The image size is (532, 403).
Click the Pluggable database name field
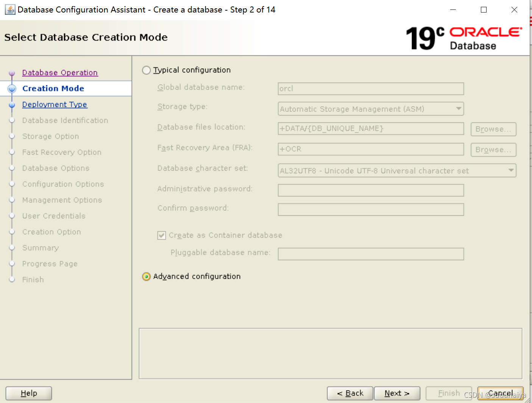click(x=371, y=254)
